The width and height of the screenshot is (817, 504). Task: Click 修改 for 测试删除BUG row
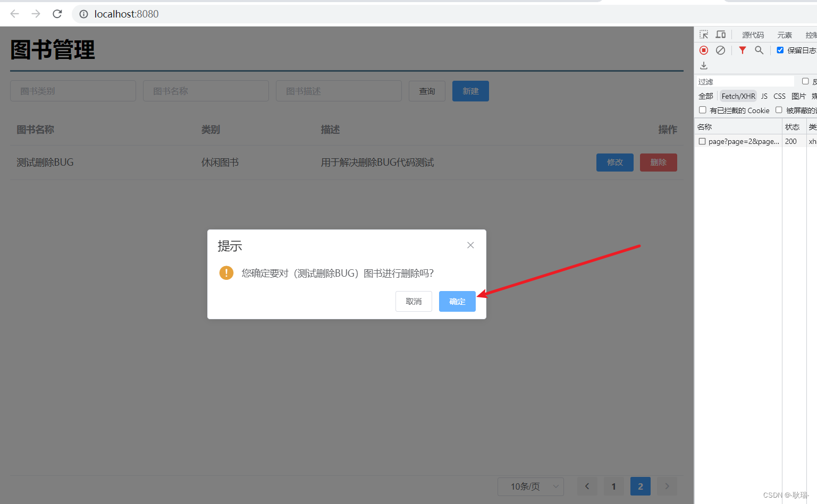615,163
